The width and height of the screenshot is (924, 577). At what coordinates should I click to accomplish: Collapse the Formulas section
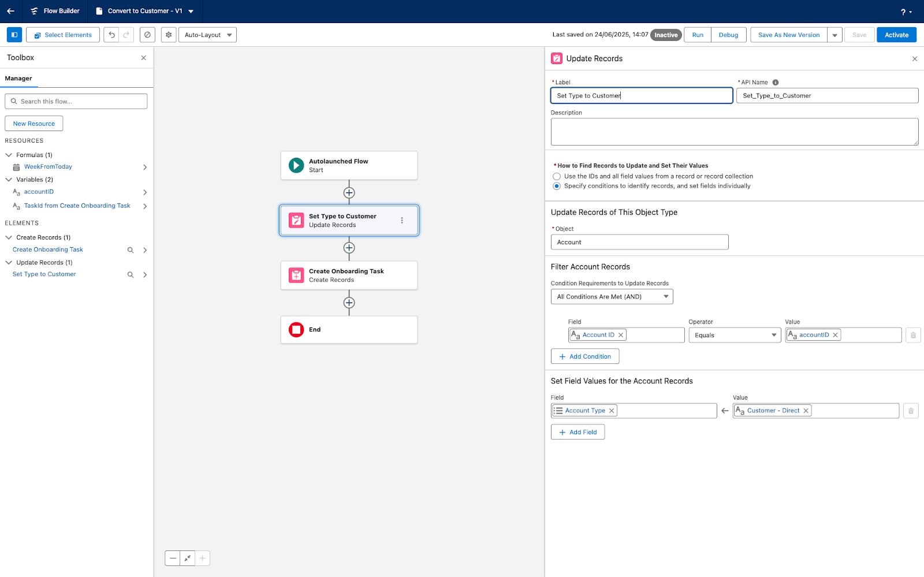click(9, 155)
